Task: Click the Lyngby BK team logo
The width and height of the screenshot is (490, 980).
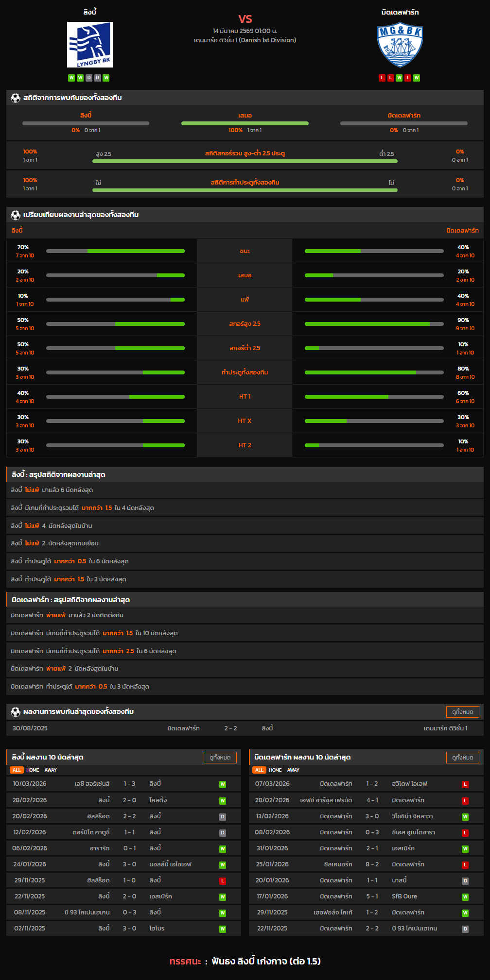Action: coord(90,45)
